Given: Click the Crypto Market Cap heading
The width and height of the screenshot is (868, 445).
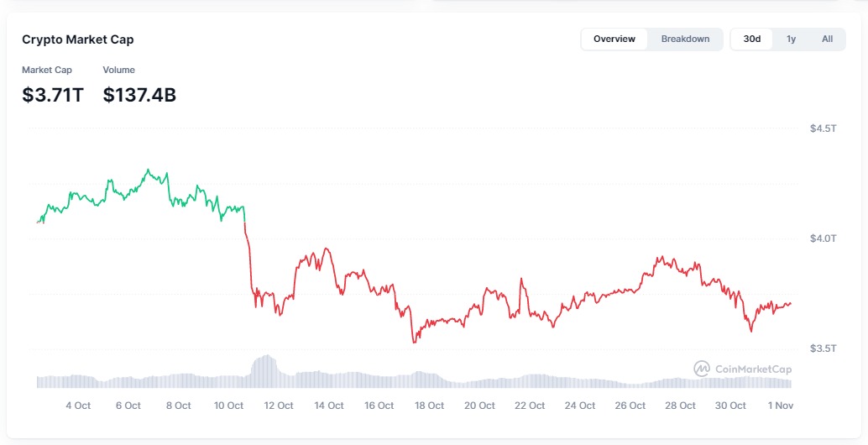Looking at the screenshot, I should point(77,39).
